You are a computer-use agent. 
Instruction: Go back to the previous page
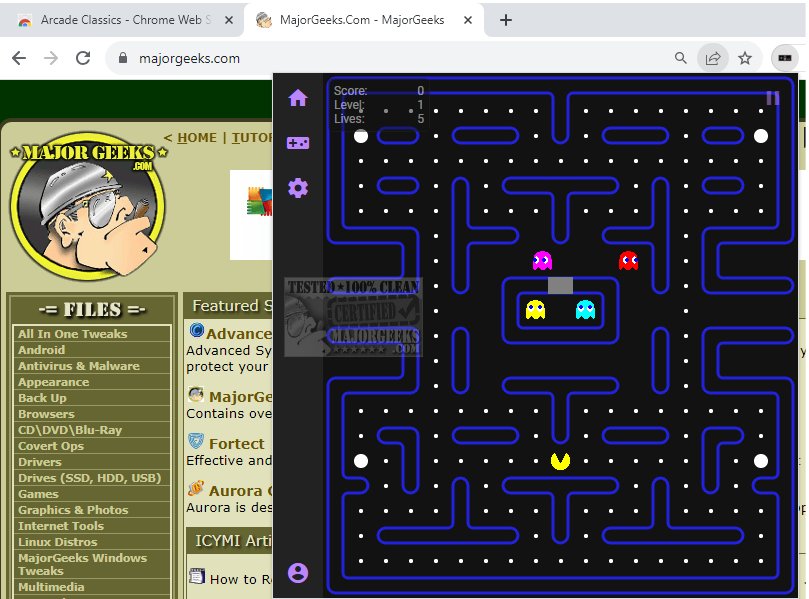tap(19, 58)
